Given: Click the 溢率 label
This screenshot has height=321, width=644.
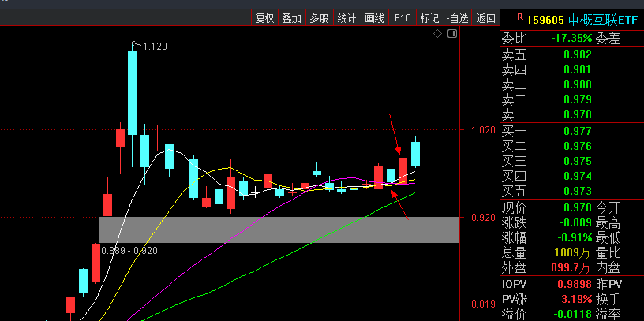Looking at the screenshot, I should pos(608,314).
